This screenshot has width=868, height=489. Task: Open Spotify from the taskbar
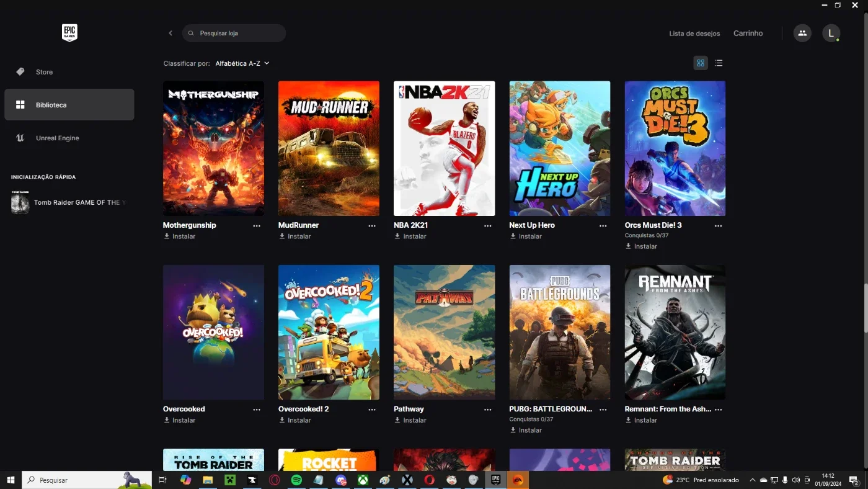(x=296, y=480)
